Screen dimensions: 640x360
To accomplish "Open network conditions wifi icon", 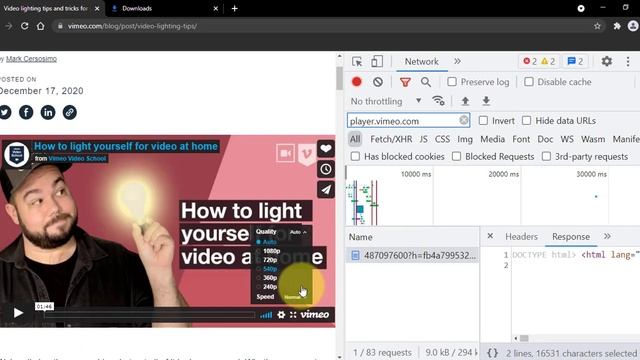I will pos(438,101).
